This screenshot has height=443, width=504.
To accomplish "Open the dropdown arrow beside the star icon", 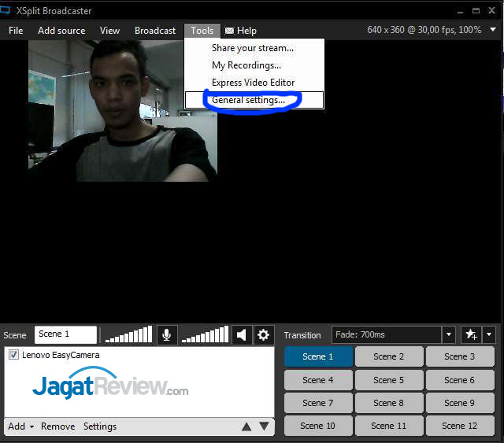I will [489, 334].
